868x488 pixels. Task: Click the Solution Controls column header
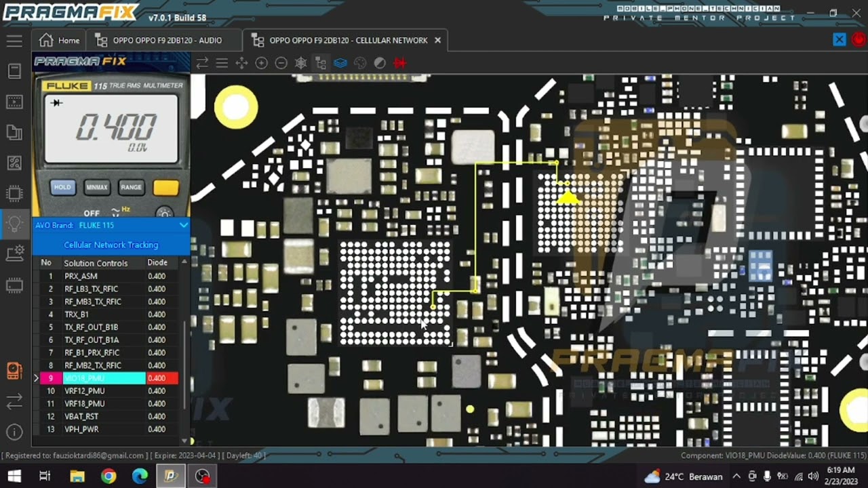click(x=96, y=263)
